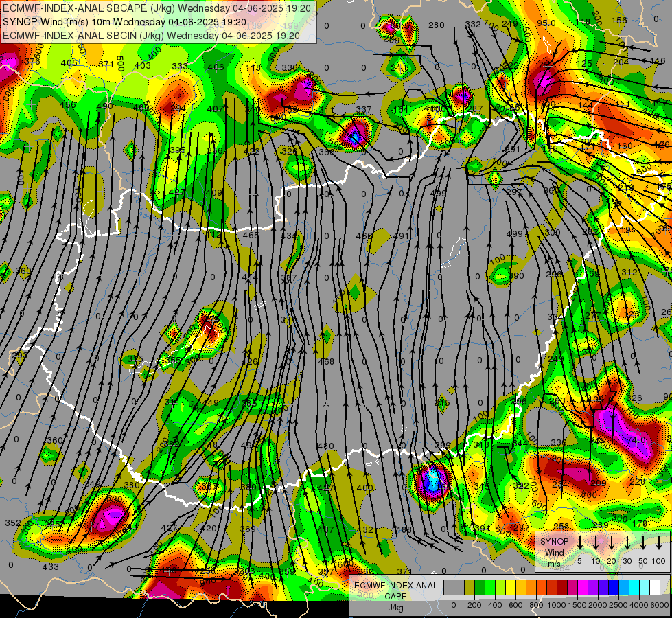The width and height of the screenshot is (672, 618).
Task: Pick the pure blue CAPE legend swatch
Action: coord(614,587)
